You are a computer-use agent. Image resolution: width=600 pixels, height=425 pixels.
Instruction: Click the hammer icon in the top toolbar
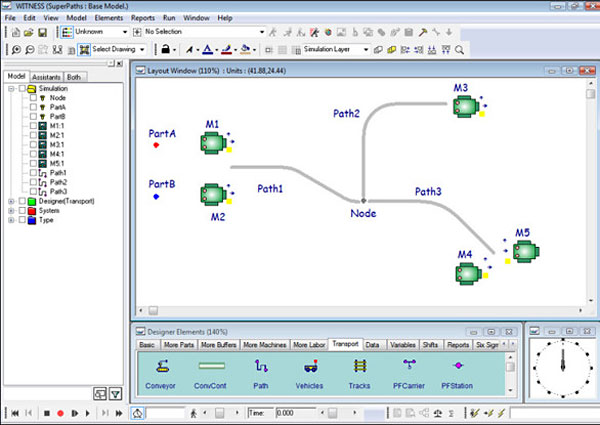tap(423, 32)
